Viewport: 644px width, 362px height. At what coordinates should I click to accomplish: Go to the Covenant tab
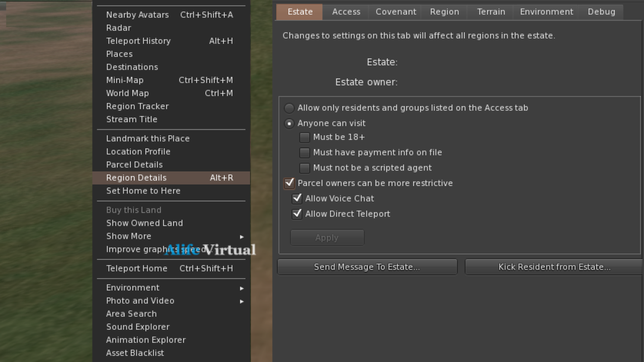pyautogui.click(x=396, y=12)
